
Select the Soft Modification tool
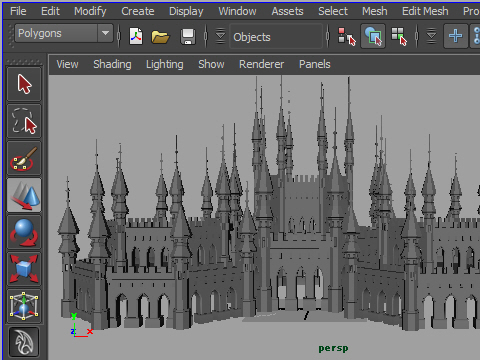point(24,342)
